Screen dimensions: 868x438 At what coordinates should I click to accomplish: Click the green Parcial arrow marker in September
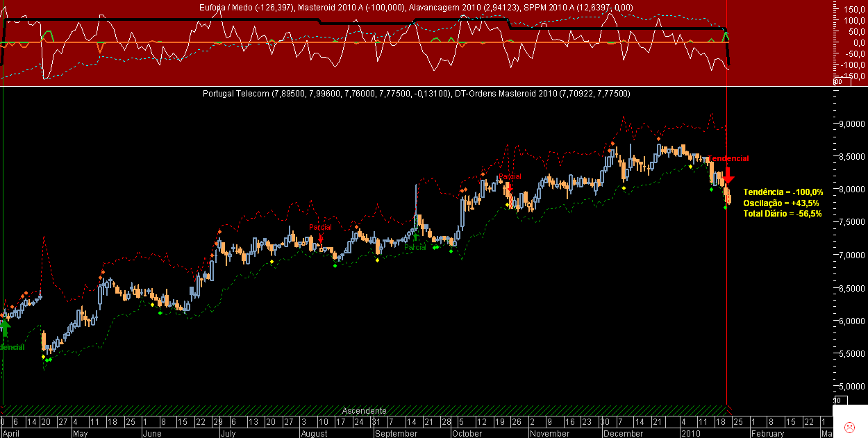pos(416,237)
